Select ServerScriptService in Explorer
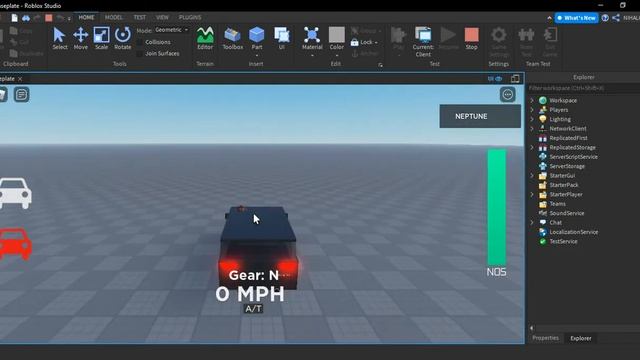This screenshot has height=360, width=640. point(573,157)
